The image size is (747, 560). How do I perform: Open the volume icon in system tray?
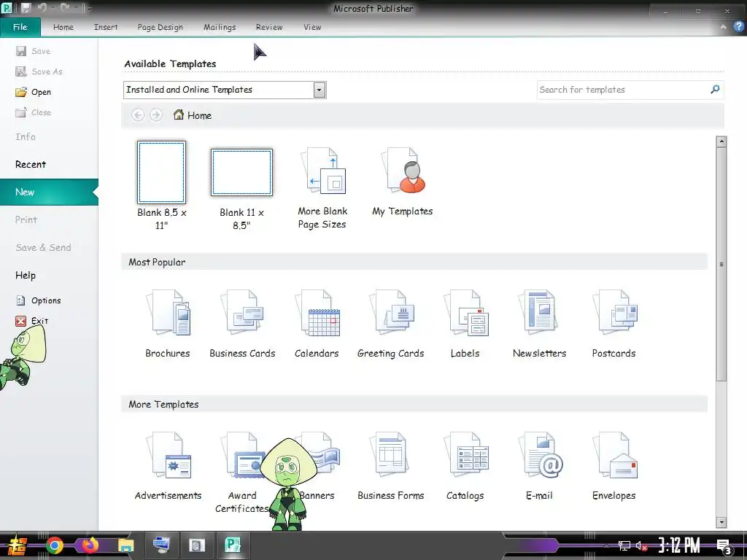pyautogui.click(x=641, y=545)
